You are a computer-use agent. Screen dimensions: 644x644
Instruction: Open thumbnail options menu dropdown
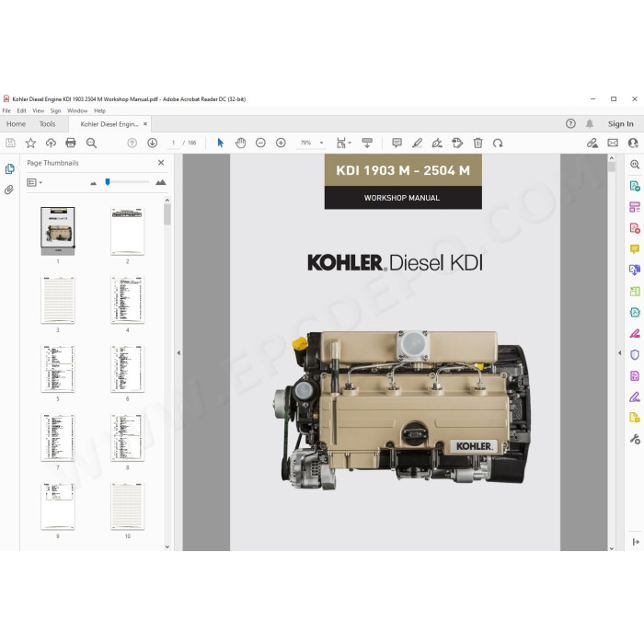(x=35, y=182)
